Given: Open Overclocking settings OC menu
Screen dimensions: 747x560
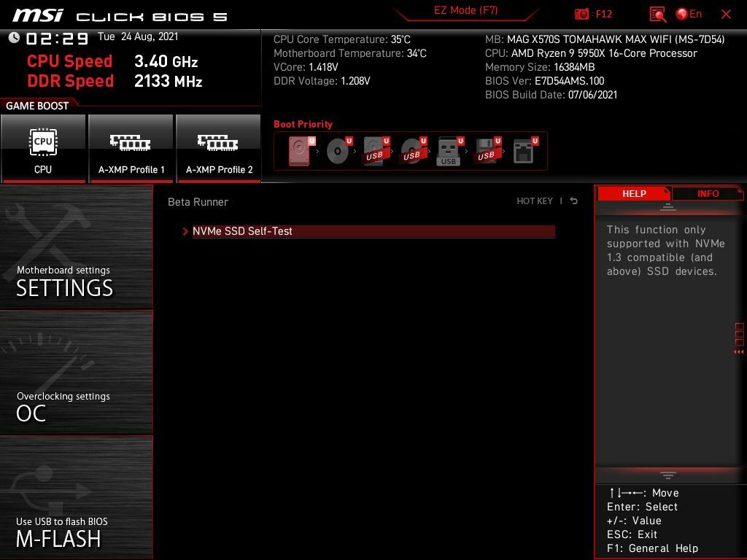Looking at the screenshot, I should pos(76,373).
